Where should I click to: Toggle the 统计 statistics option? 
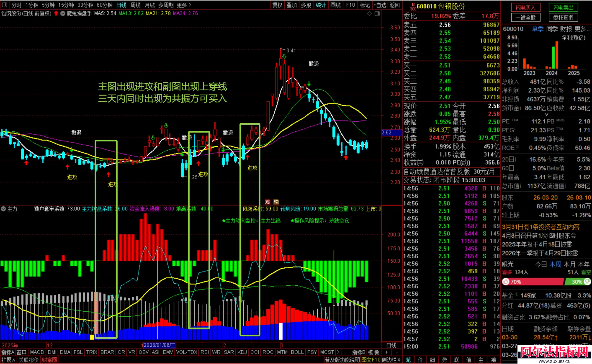tap(321, 5)
